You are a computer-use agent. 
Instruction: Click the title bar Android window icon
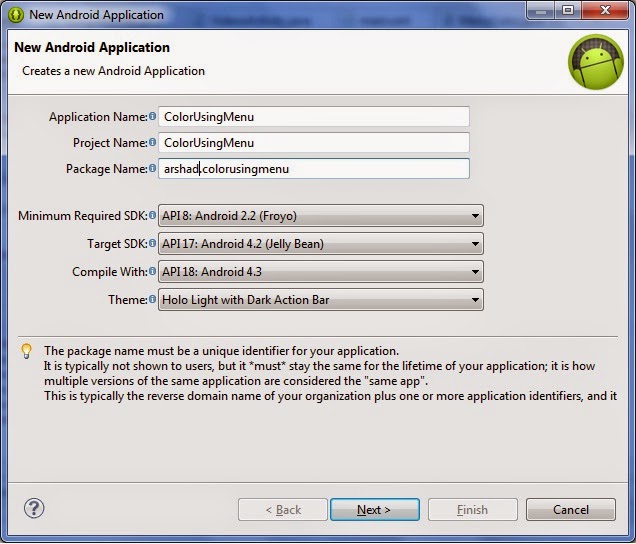[16, 15]
